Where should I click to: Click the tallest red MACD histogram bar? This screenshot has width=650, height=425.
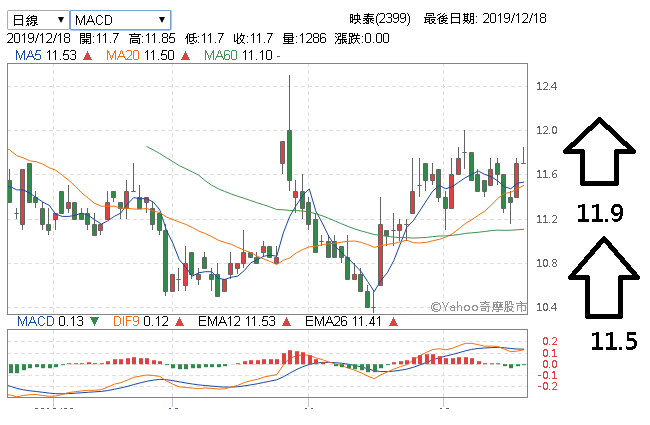pyautogui.click(x=290, y=357)
